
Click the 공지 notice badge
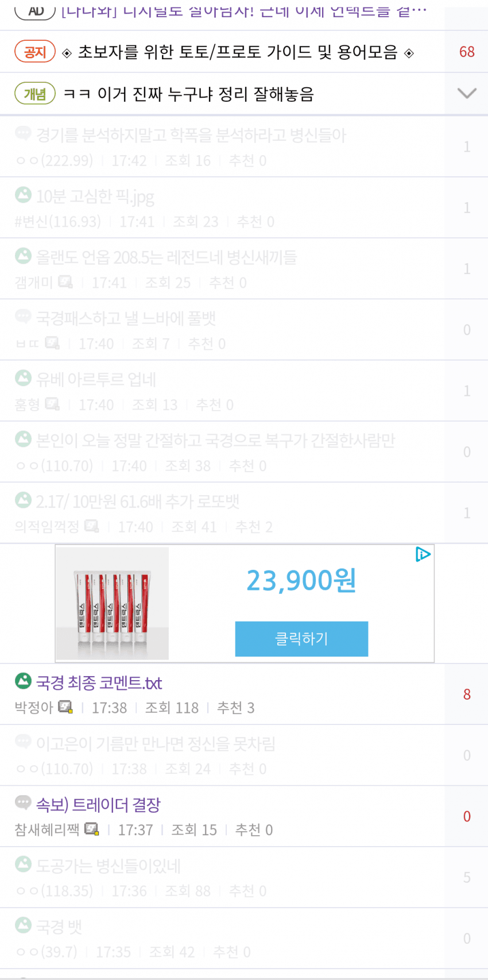pos(35,52)
